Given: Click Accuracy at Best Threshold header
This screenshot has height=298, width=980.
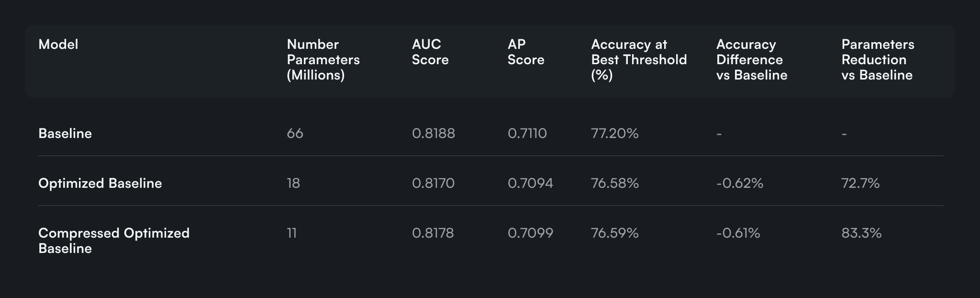Looking at the screenshot, I should [x=638, y=60].
